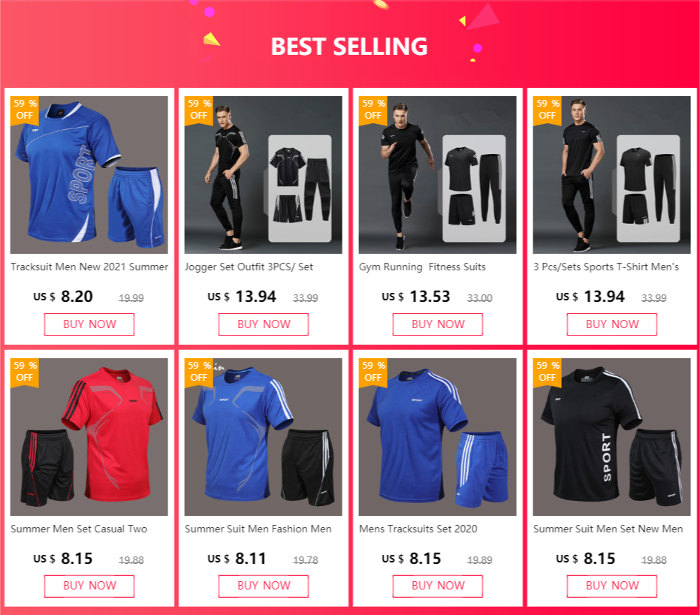Viewport: 700px width, 615px height.
Task: Click the BEST SELLING banner heading
Action: pos(349,47)
